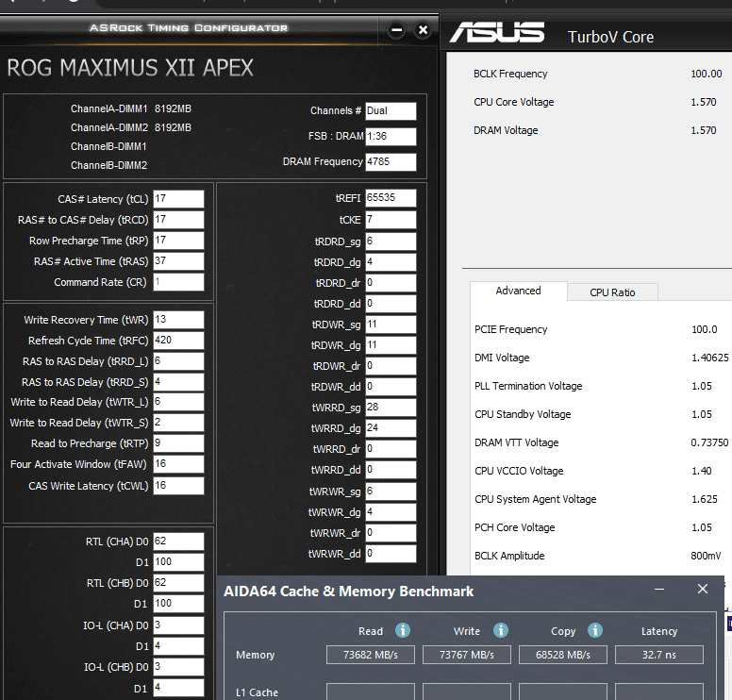Click the CPU Core Voltage value 1.570
Screen dimensions: 732x700
[704, 102]
